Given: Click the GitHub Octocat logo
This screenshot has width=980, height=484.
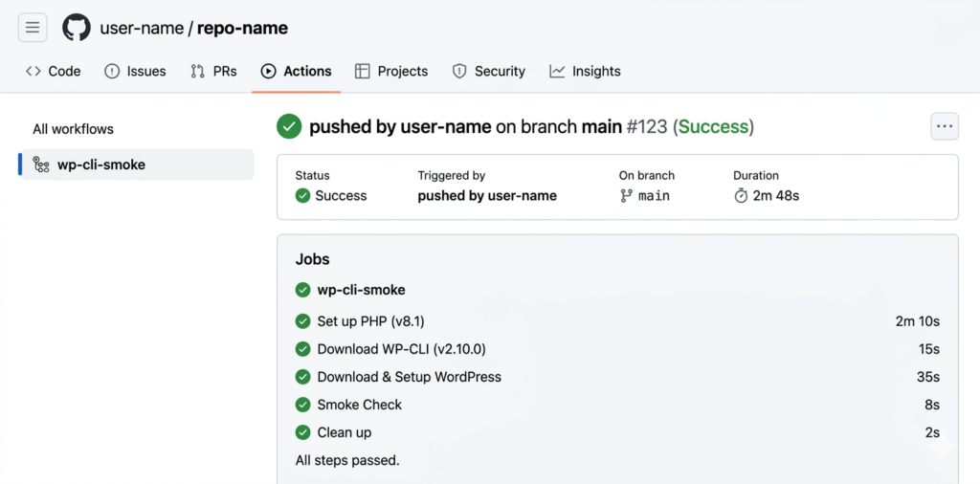Looking at the screenshot, I should pyautogui.click(x=77, y=28).
